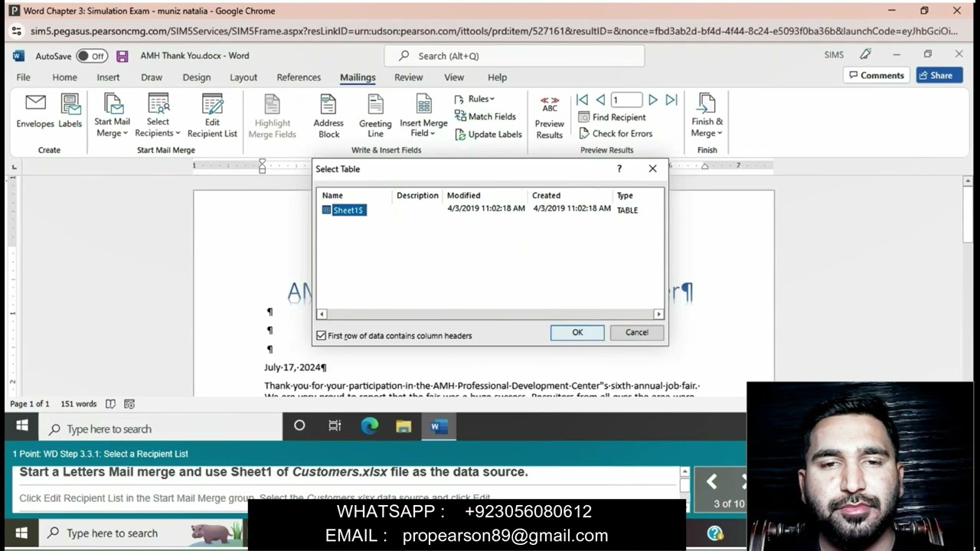This screenshot has height=551, width=980.
Task: Open the Rules dropdown
Action: (475, 99)
